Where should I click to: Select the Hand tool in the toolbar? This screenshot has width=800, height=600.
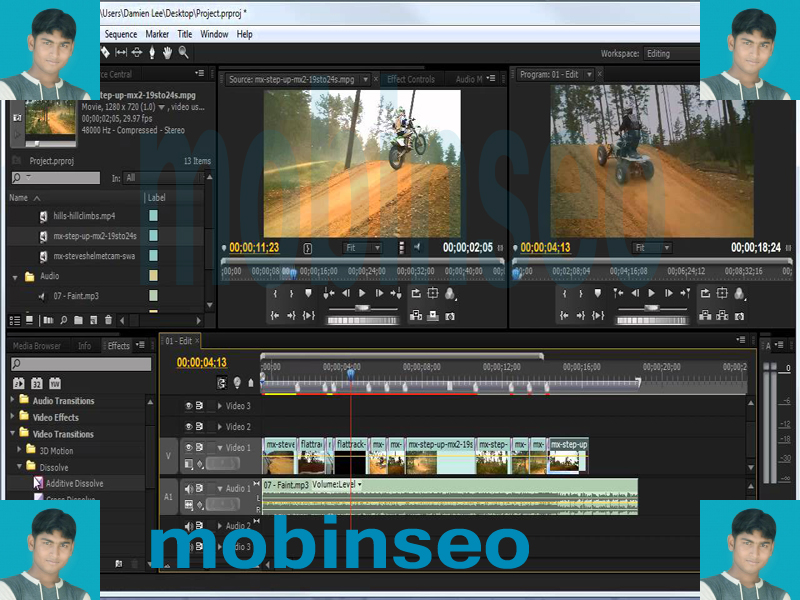click(x=168, y=52)
